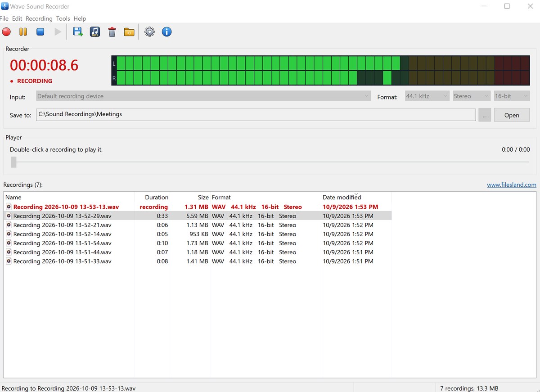Image resolution: width=540 pixels, height=392 pixels.
Task: Sort recordings by the Name column header
Action: [x=69, y=197]
